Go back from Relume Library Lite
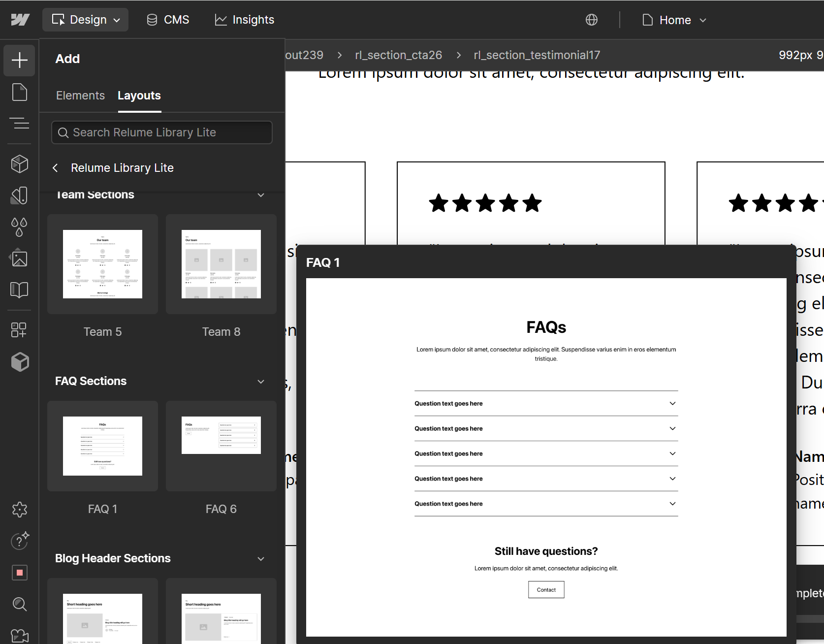The image size is (824, 644). point(56,168)
